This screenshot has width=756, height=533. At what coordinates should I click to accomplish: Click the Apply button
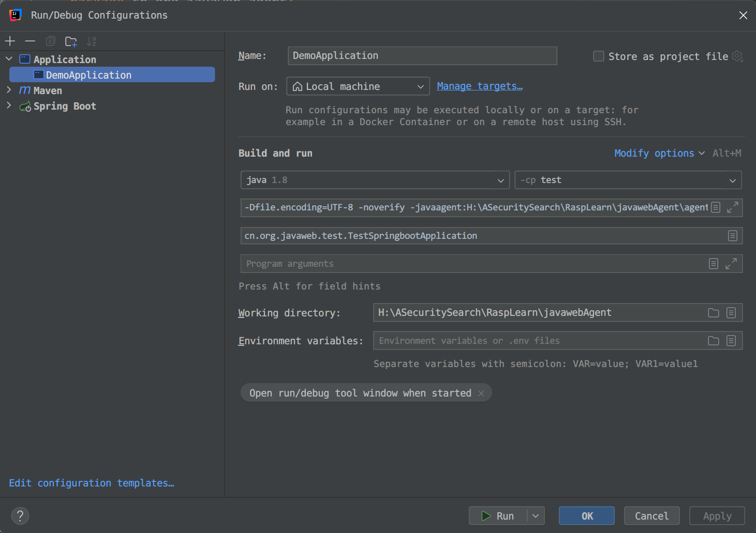pos(717,516)
